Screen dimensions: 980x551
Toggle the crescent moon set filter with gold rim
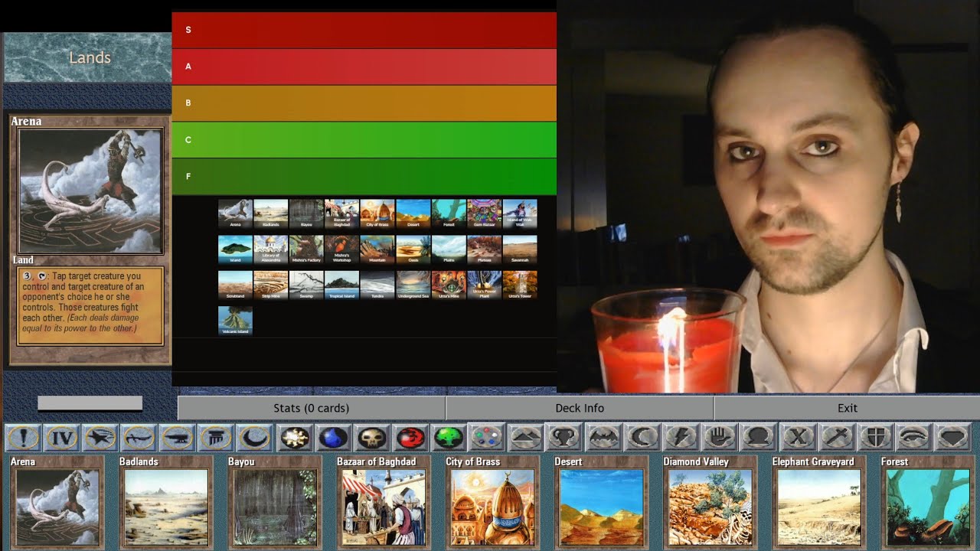[x=254, y=438]
